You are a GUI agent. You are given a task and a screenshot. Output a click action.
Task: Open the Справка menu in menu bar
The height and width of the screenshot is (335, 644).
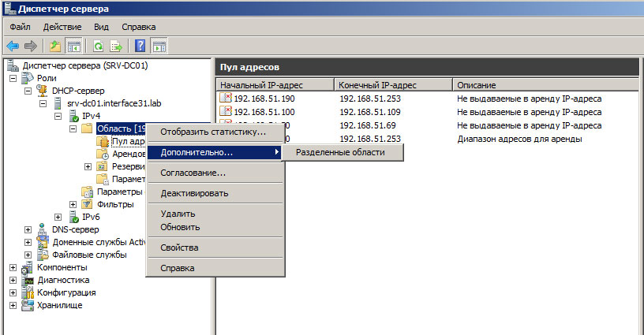point(138,27)
